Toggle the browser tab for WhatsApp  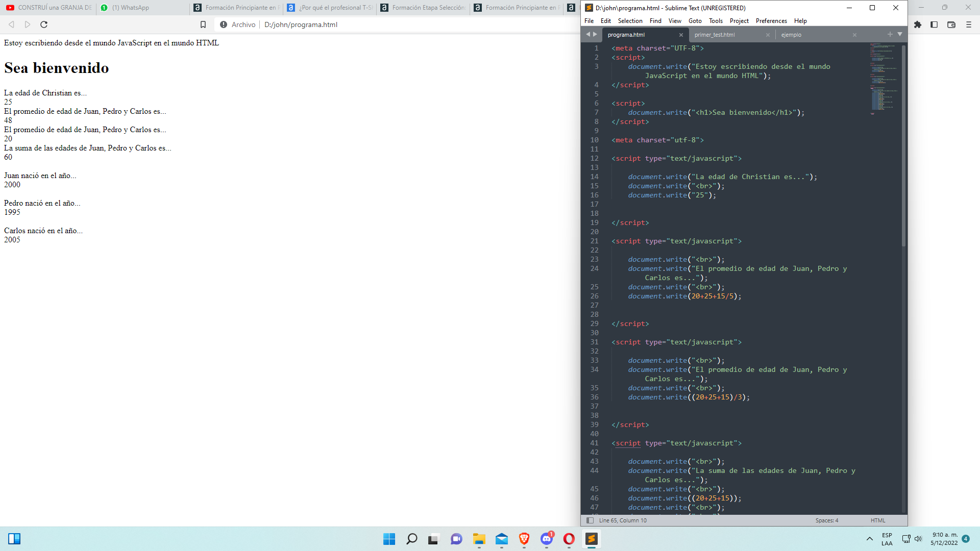tap(130, 8)
